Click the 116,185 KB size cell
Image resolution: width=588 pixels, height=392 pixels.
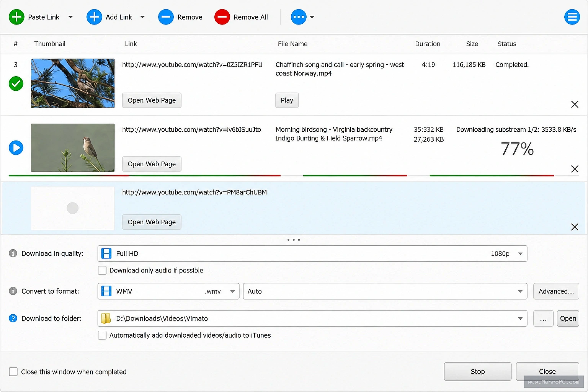tap(469, 65)
